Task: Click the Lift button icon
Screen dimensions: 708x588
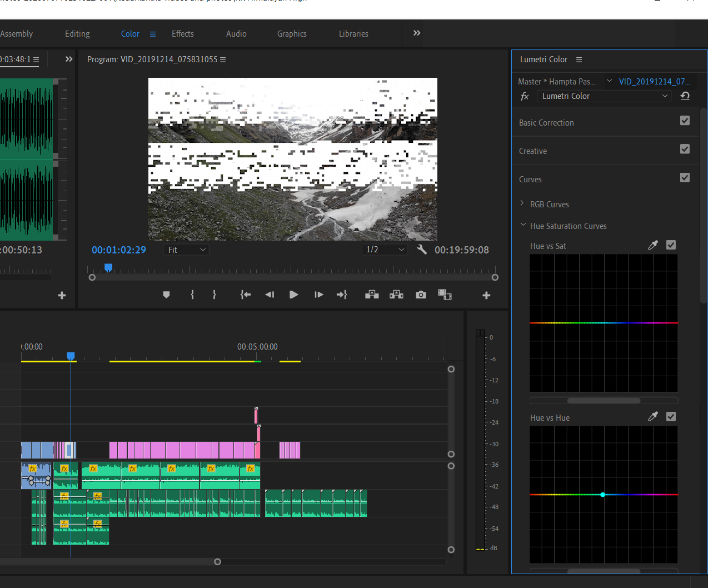Action: coord(372,295)
